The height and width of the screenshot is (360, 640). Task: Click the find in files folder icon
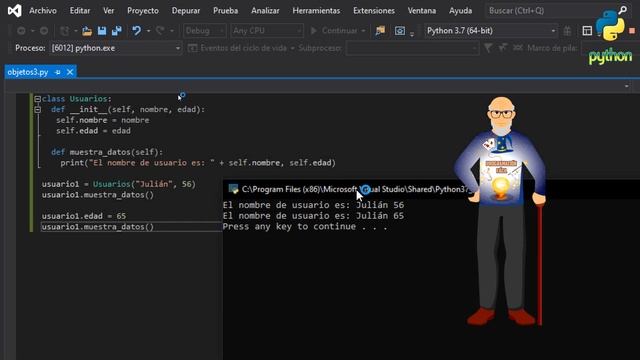[380, 31]
